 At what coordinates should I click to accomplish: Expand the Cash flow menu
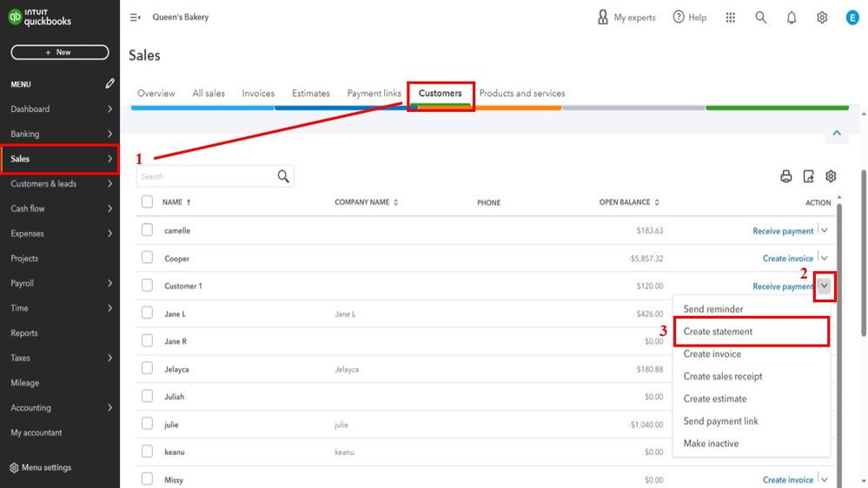pos(109,208)
